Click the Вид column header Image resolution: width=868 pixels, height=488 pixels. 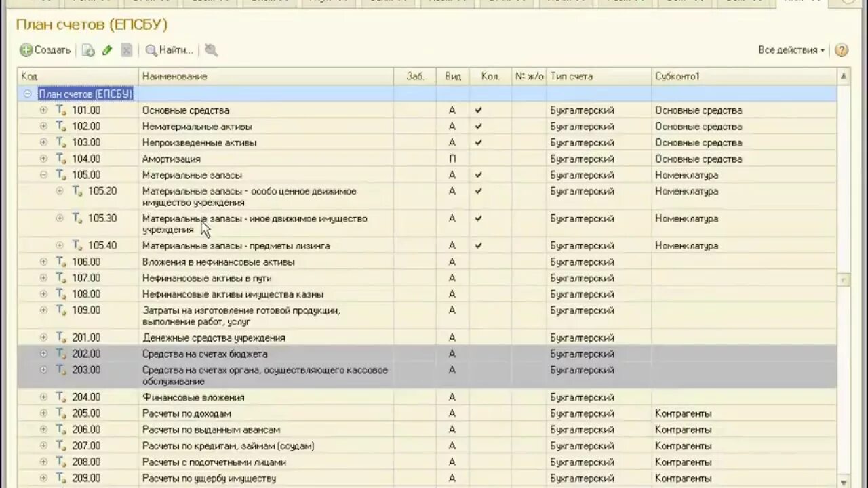tap(452, 76)
